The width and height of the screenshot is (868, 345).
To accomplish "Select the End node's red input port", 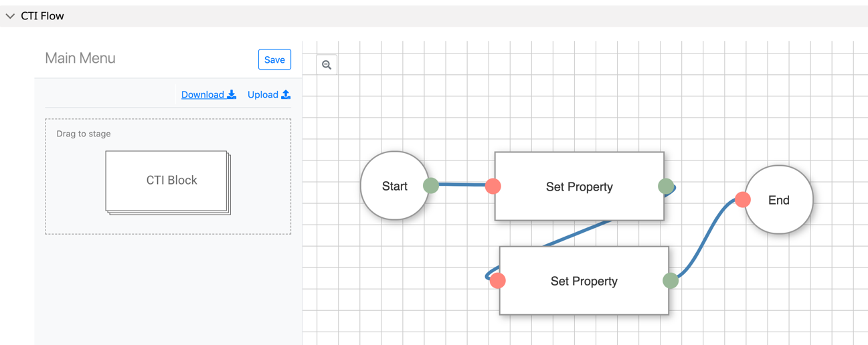I will click(743, 199).
